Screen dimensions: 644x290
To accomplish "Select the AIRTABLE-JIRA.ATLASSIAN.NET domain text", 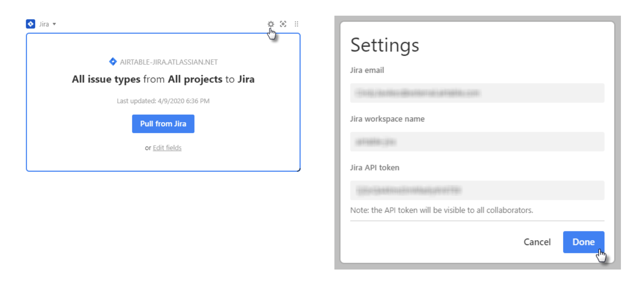I will 169,62.
